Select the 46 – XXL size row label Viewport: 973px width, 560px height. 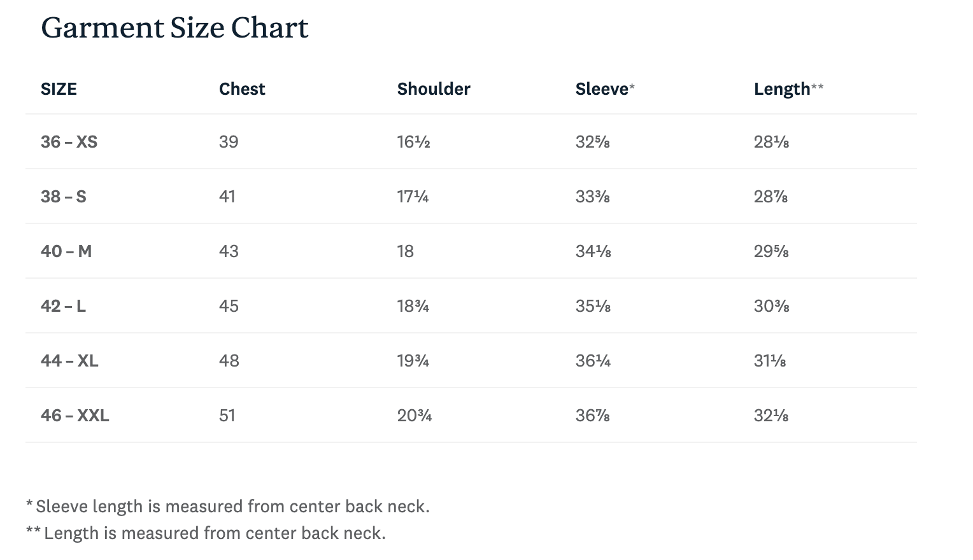coord(75,416)
